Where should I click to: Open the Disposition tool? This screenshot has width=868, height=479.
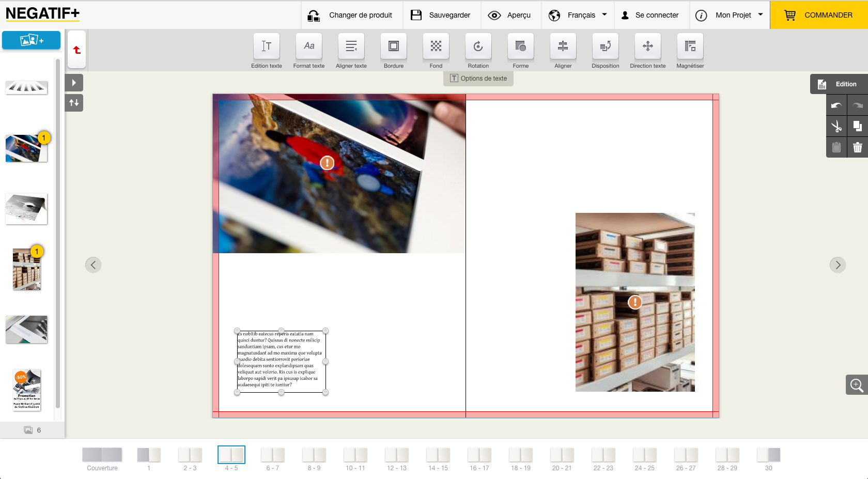(x=606, y=51)
